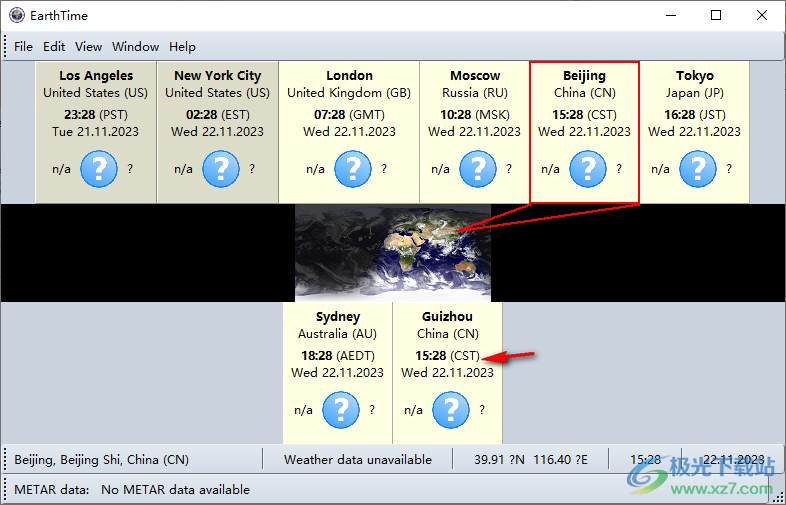The width and height of the screenshot is (786, 505).
Task: Click Russia (RU) country label
Action: [x=475, y=93]
